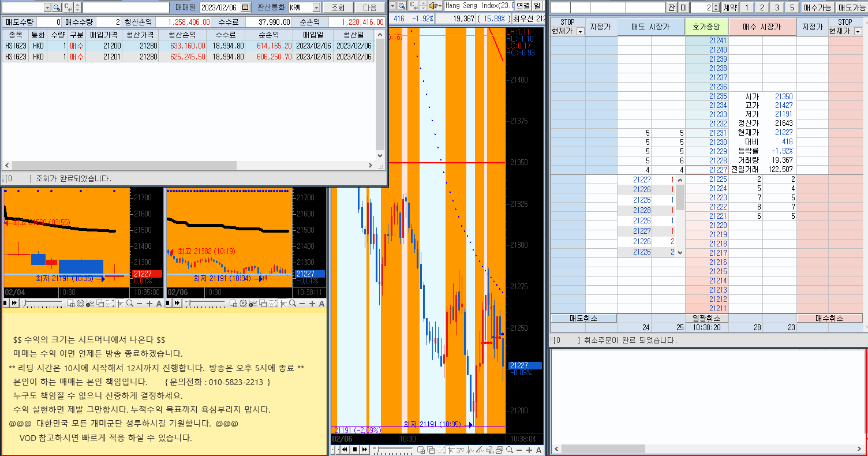Click the 'A' auto-scale icon on main chart
Viewport: 868px width, 456px height.
(x=538, y=450)
